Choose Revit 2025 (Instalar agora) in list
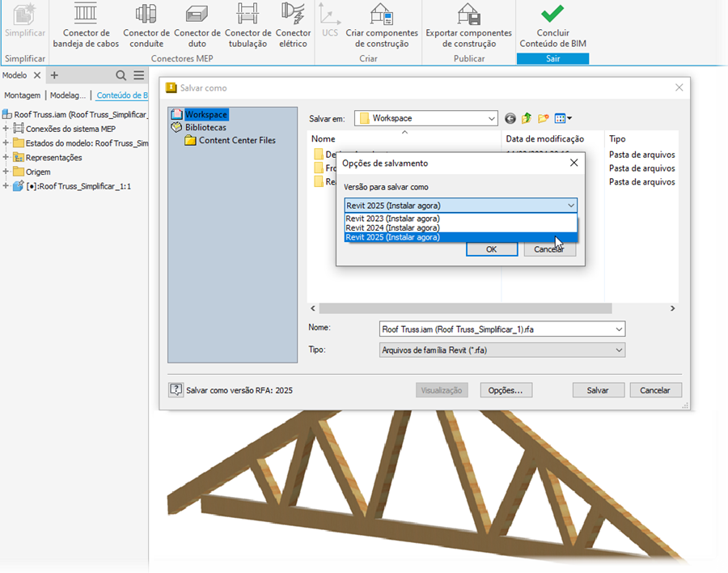Image resolution: width=728 pixels, height=573 pixels. click(460, 237)
